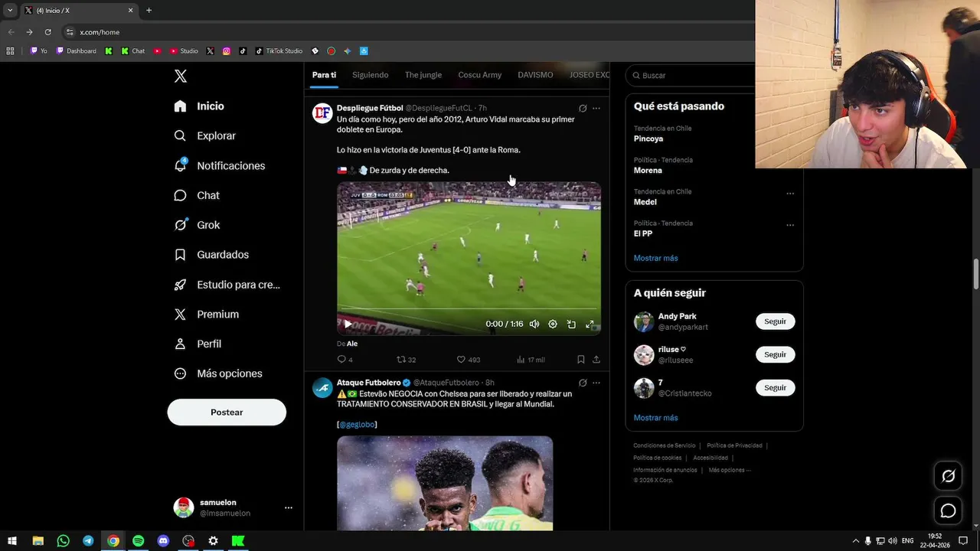The height and width of the screenshot is (551, 980).
Task: Open more options on Despliegue Fútbol post
Action: tap(596, 109)
